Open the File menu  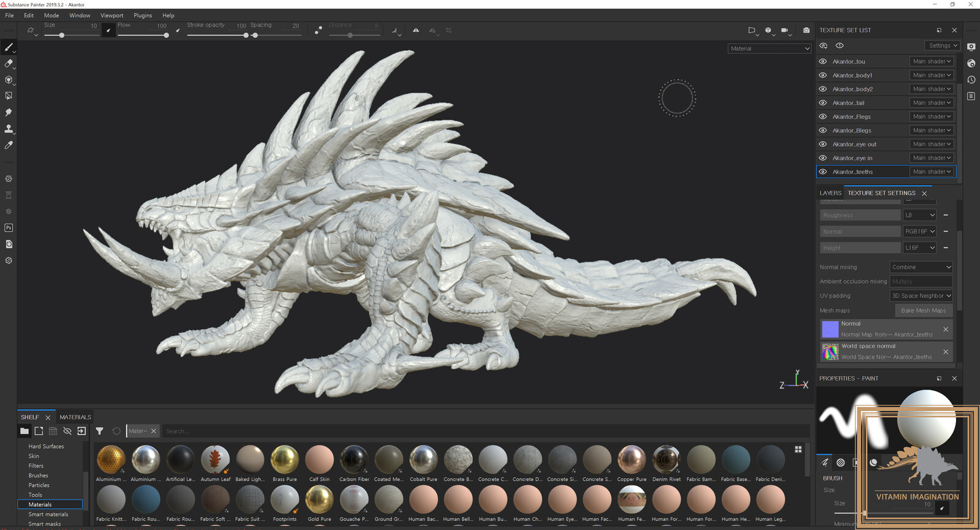pos(9,15)
